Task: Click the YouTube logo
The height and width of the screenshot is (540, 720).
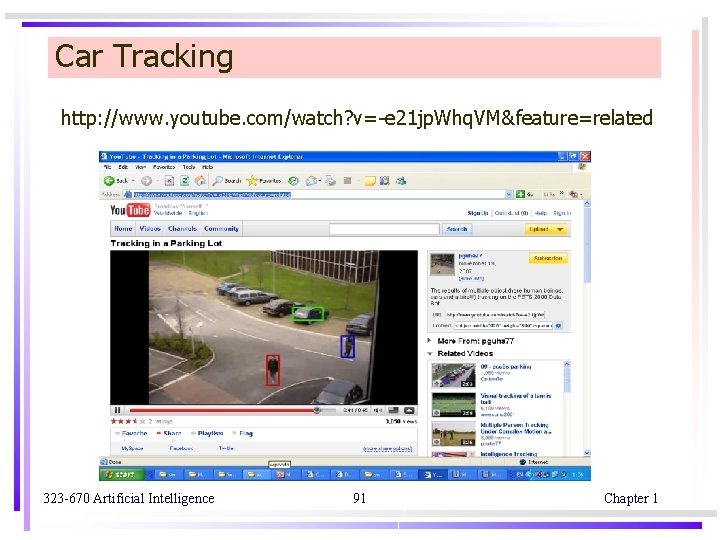Action: [130, 210]
